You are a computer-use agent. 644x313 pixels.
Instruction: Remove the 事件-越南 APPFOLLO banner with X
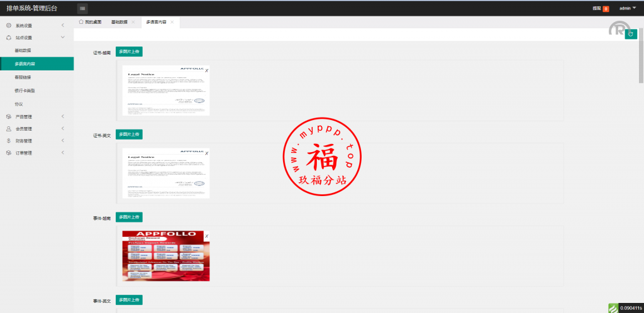207,236
